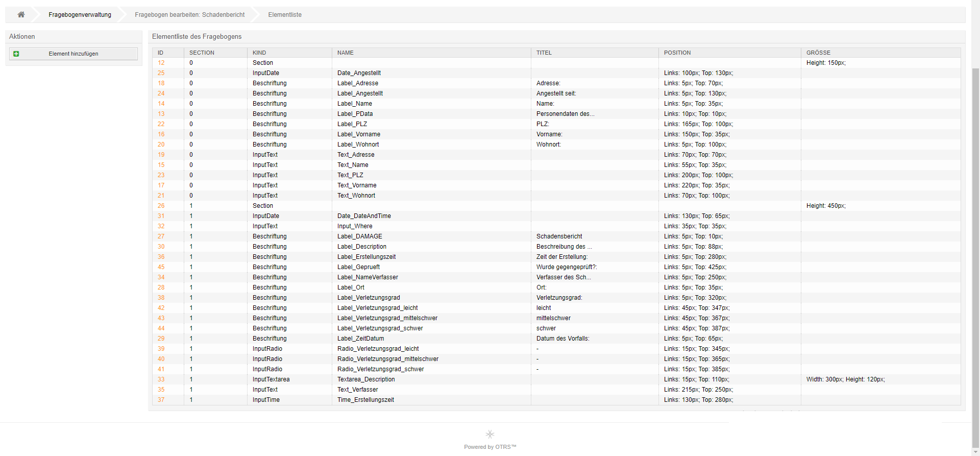The image size is (980, 456).
Task: Click 'Wurde gegengeprüft?:' title cell
Action: click(595, 267)
